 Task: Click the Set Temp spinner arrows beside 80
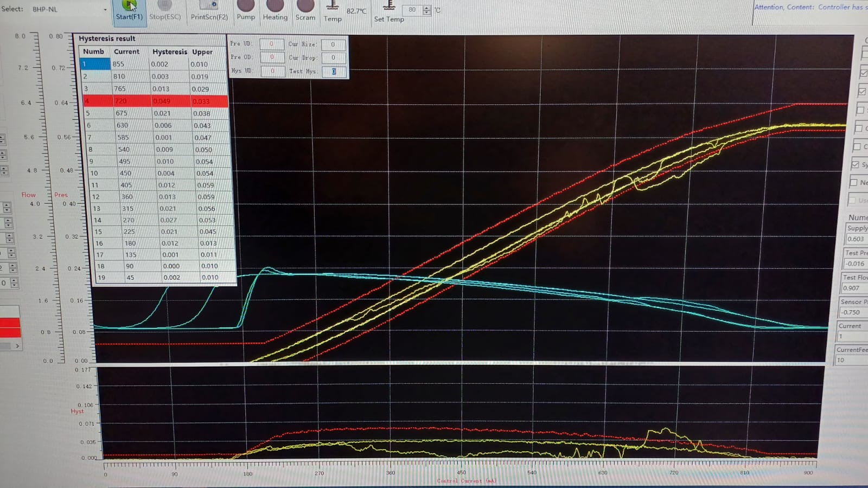pos(426,10)
